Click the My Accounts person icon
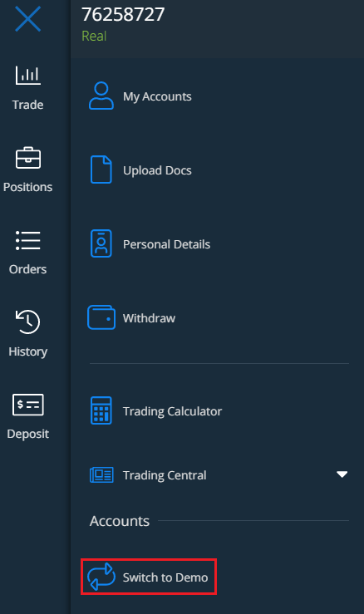The height and width of the screenshot is (614, 364). (x=101, y=96)
